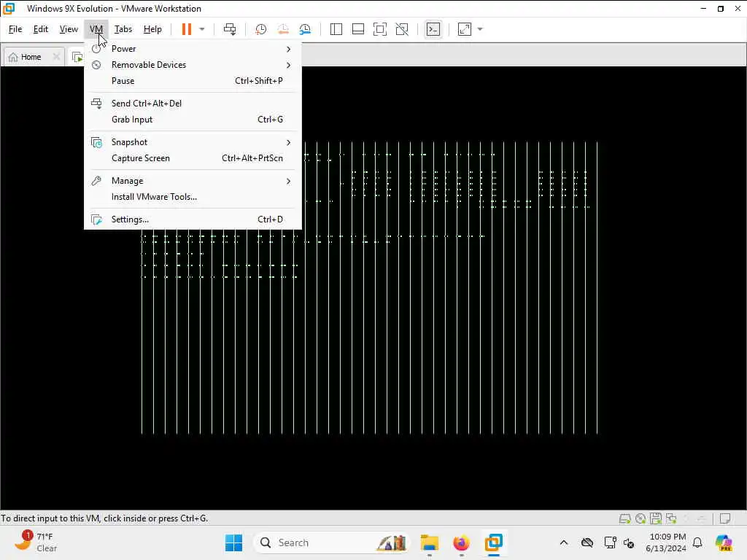Viewport: 747px width, 560px height.
Task: Click the taskbar Search box
Action: click(x=332, y=542)
